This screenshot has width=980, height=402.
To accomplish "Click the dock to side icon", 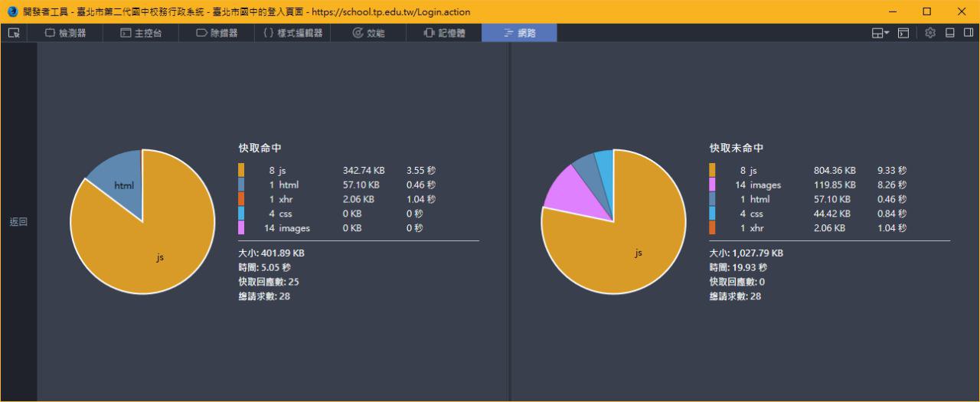I will tap(969, 33).
